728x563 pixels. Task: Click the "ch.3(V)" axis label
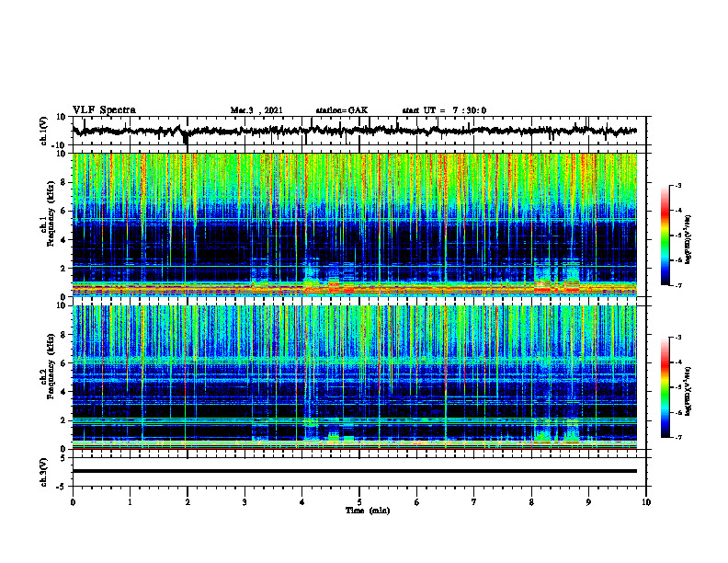click(44, 472)
